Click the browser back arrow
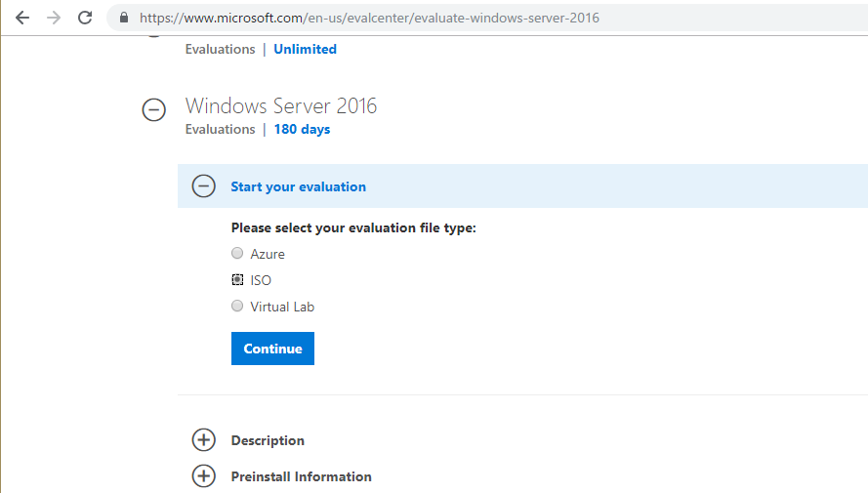 [x=22, y=18]
